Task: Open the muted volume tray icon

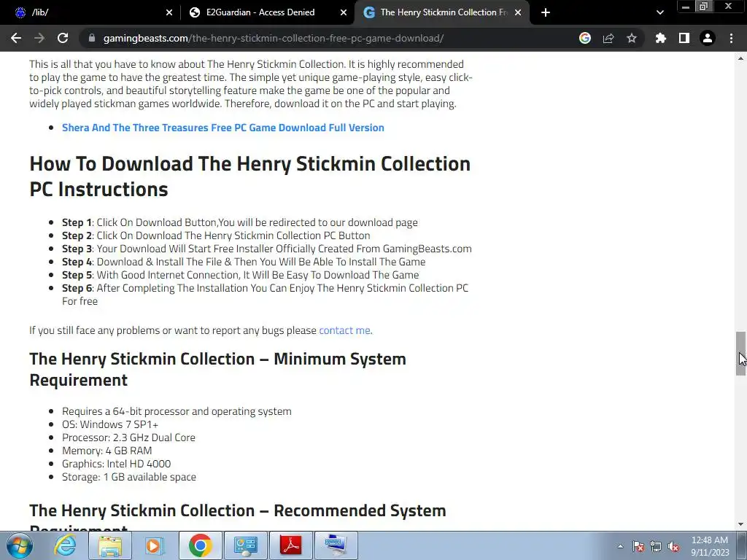Action: [x=673, y=546]
